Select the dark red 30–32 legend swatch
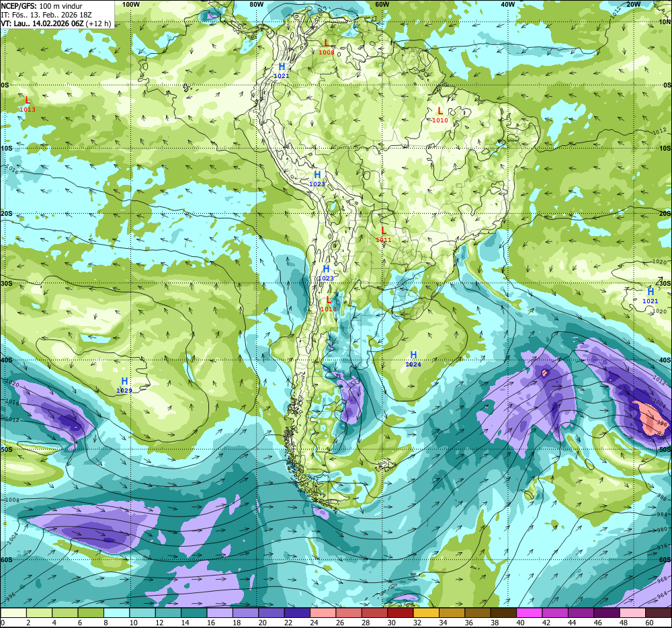 401,613
